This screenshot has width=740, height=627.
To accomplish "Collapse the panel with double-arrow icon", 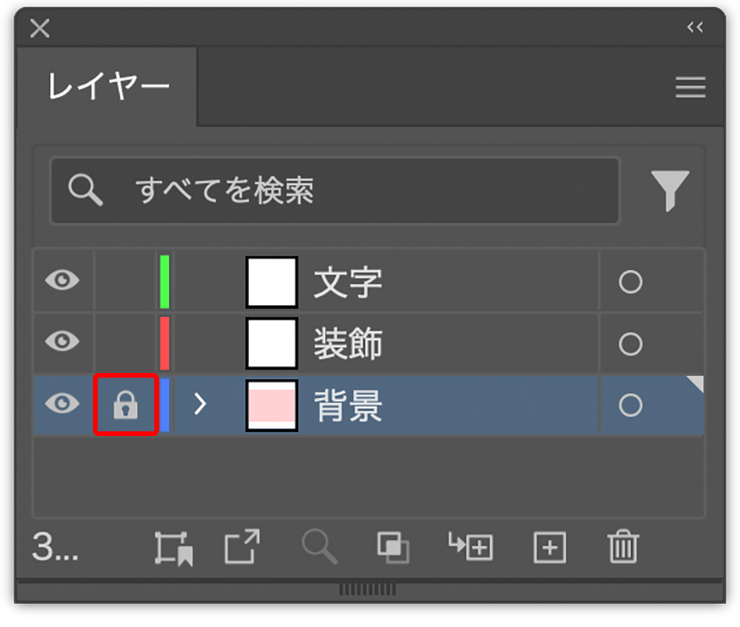I will tap(695, 28).
